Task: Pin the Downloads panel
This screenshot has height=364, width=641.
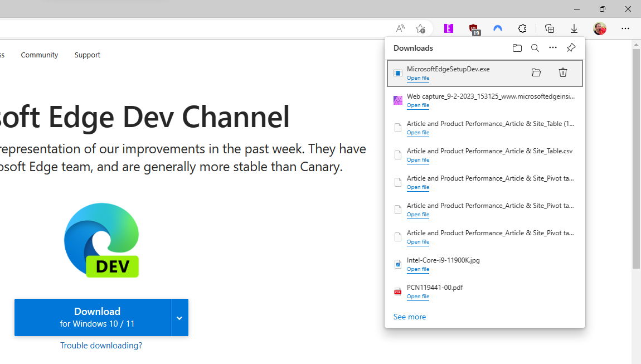Action: (571, 48)
